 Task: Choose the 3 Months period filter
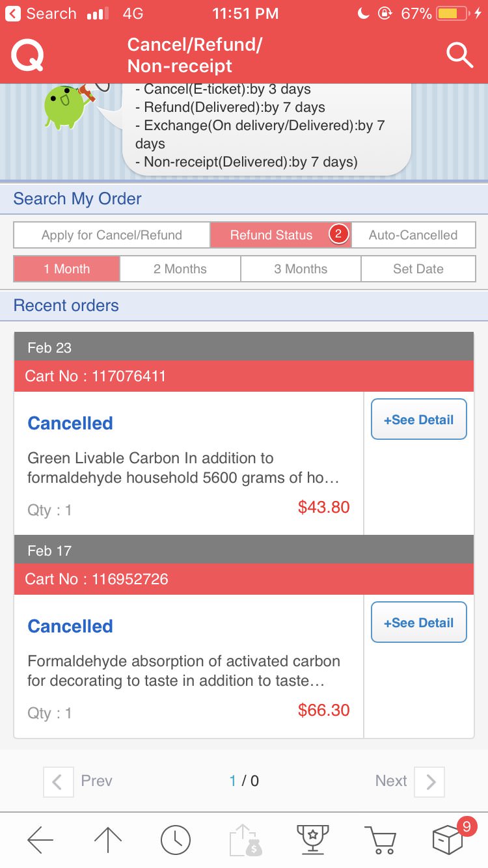[301, 269]
